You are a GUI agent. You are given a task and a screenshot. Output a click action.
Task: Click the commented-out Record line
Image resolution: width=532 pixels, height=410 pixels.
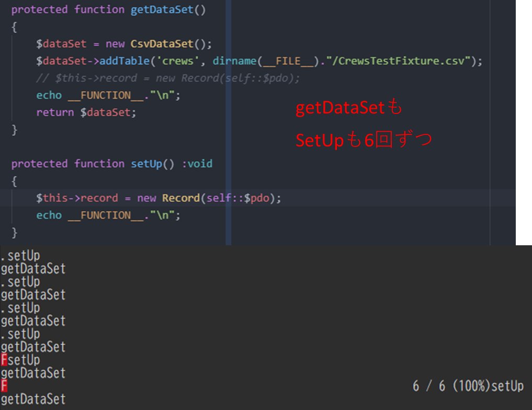point(168,78)
